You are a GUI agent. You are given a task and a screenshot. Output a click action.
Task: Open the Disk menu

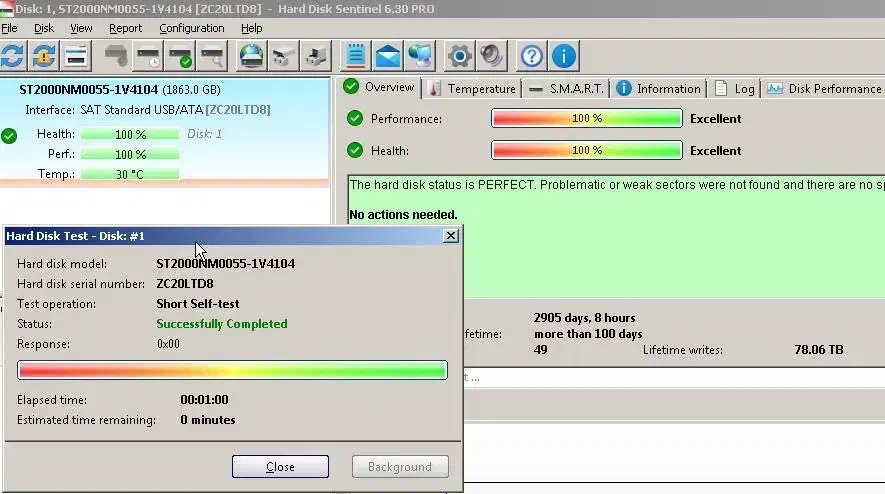(44, 28)
